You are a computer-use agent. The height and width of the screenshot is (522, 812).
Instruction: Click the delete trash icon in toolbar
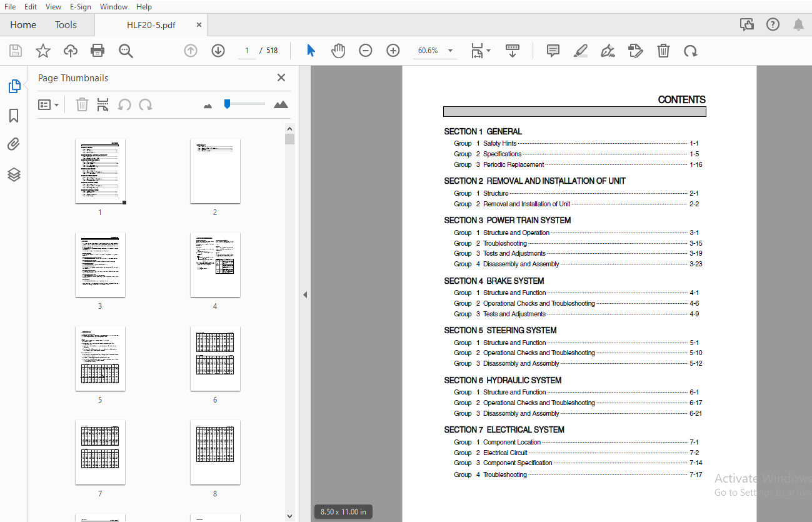tap(663, 51)
